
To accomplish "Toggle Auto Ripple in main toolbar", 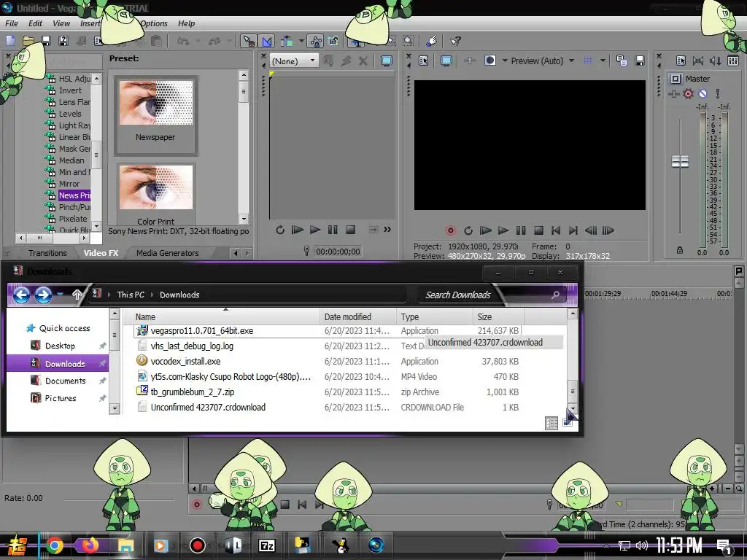I will [x=287, y=41].
